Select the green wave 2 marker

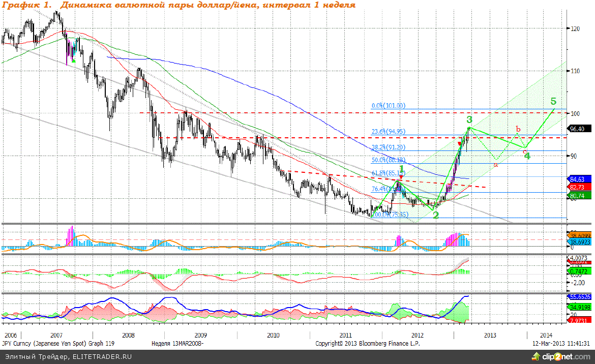coord(436,215)
